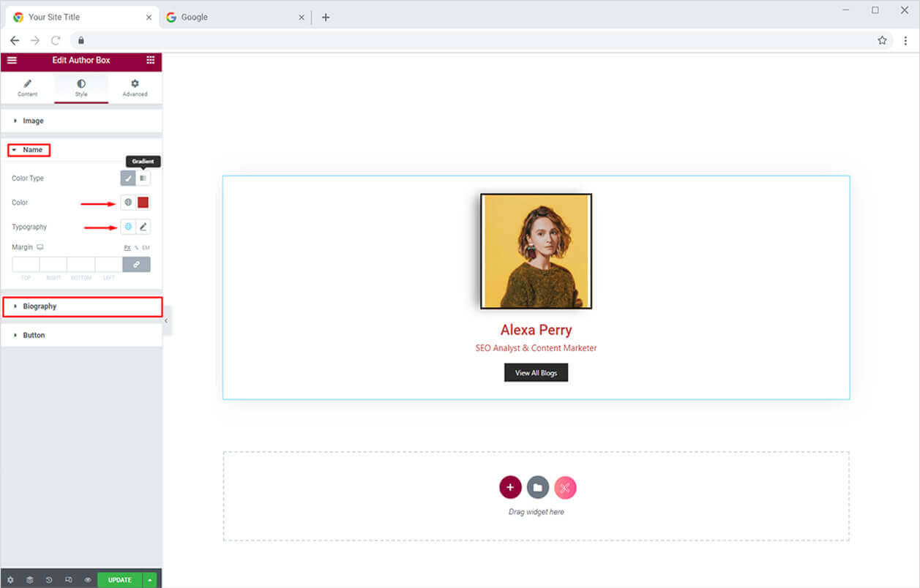
Task: Switch to the Content tab
Action: pyautogui.click(x=27, y=88)
